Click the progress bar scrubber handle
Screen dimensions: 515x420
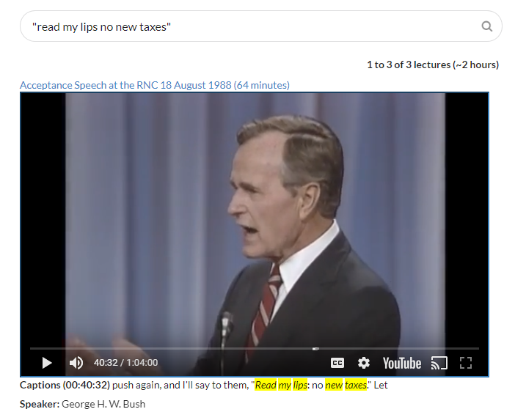click(x=315, y=348)
